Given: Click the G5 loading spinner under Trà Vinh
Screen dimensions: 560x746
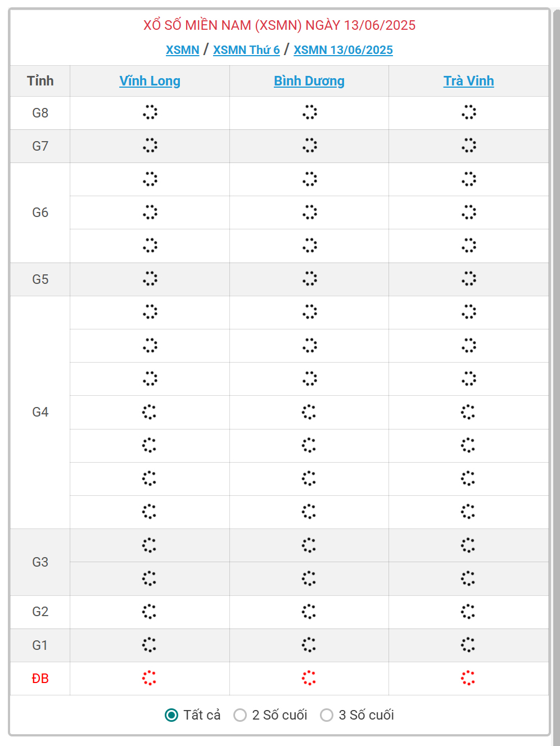Looking at the screenshot, I should tap(468, 279).
